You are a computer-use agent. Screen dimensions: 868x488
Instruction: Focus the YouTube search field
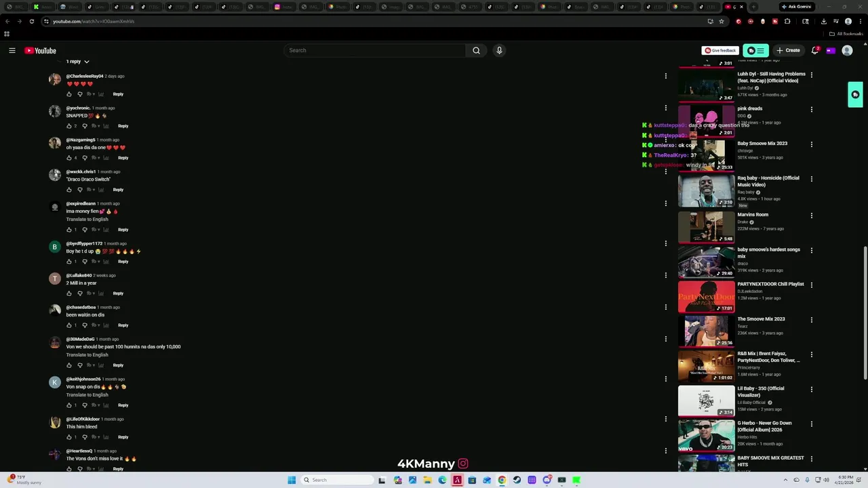tap(375, 50)
